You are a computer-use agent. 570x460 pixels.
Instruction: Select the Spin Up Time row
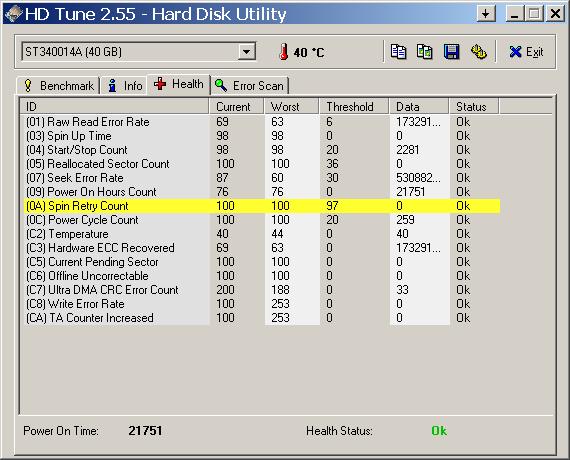[262, 136]
